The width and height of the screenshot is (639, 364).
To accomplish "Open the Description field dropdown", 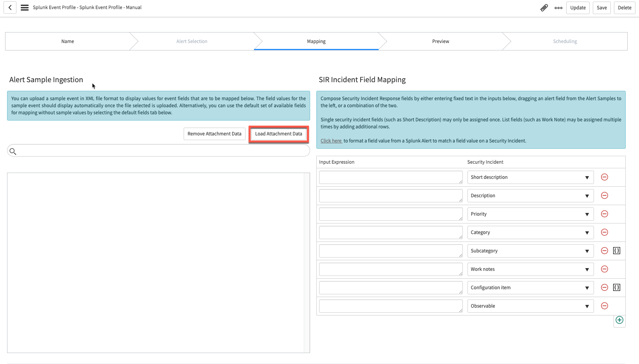I will 531,196.
